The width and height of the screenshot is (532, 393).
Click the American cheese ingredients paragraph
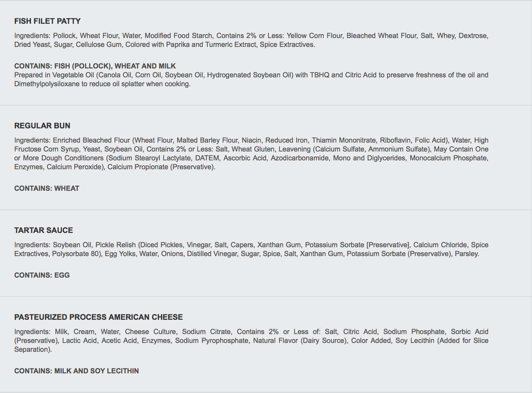pyautogui.click(x=251, y=340)
